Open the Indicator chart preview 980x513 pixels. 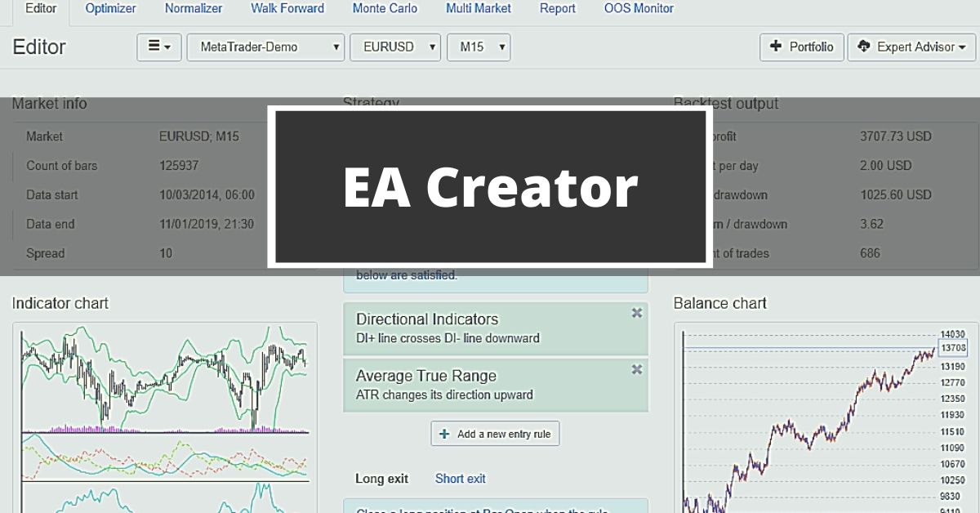(x=163, y=417)
